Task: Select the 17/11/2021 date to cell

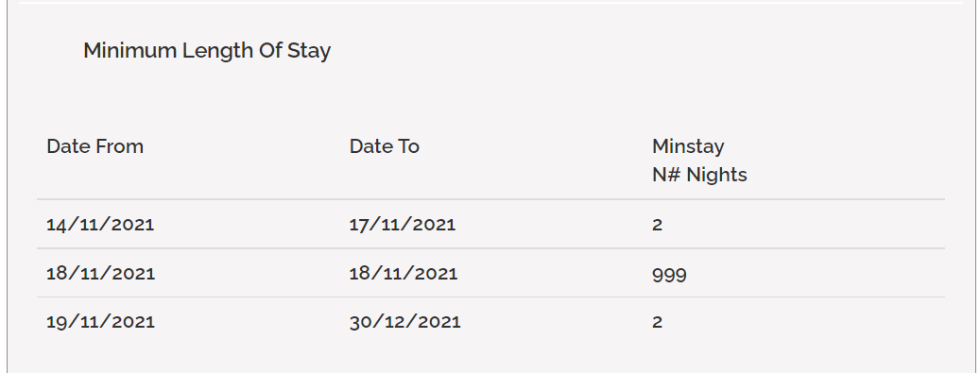Action: click(403, 225)
